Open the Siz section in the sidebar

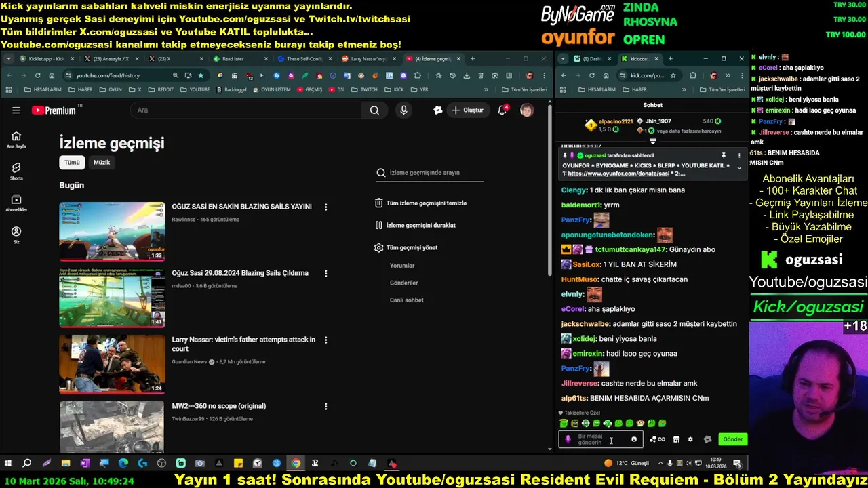click(16, 235)
